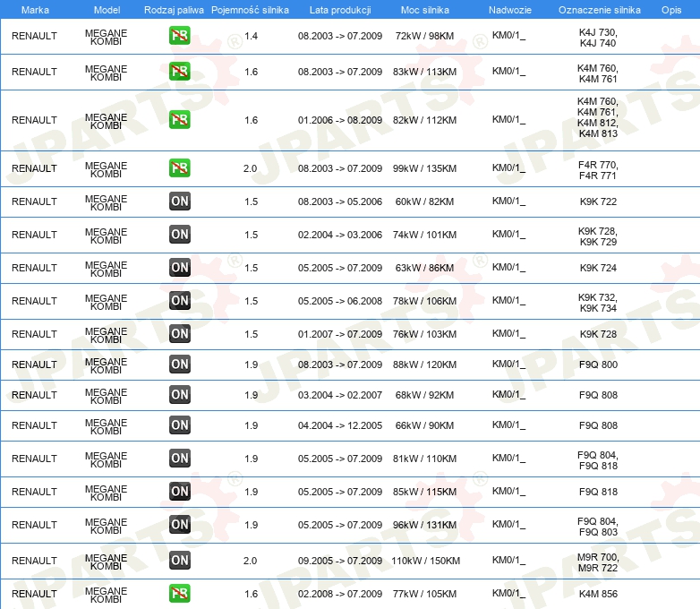Image resolution: width=700 pixels, height=609 pixels.
Task: Click the petrol icon in the 83kW / 113KM row
Action: 179,72
